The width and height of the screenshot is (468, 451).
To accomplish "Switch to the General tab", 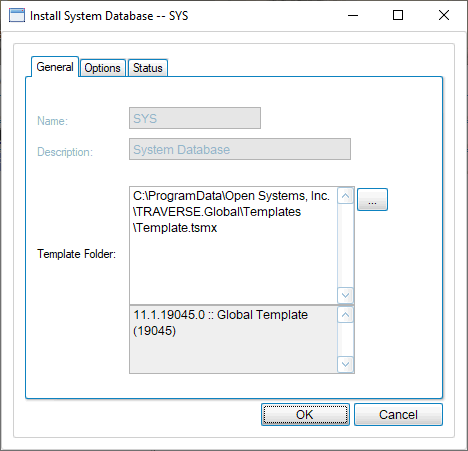I will [x=55, y=67].
